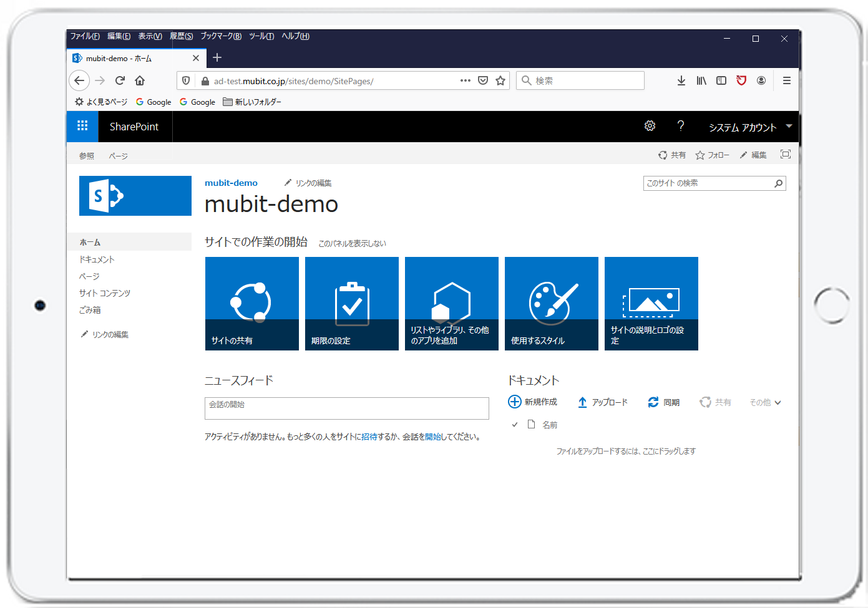Open ドキュメント in left navigation

tap(97, 259)
